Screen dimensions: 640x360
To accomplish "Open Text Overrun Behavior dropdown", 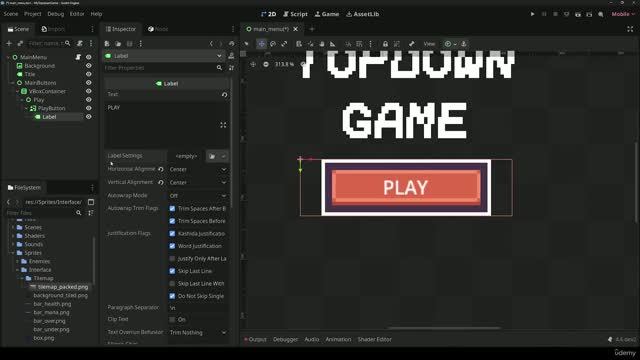I will (198, 333).
